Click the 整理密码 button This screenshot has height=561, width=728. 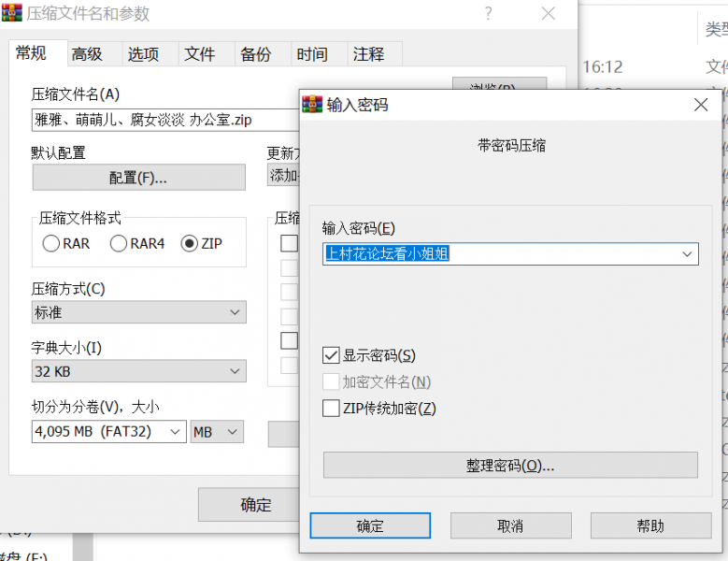tap(510, 466)
